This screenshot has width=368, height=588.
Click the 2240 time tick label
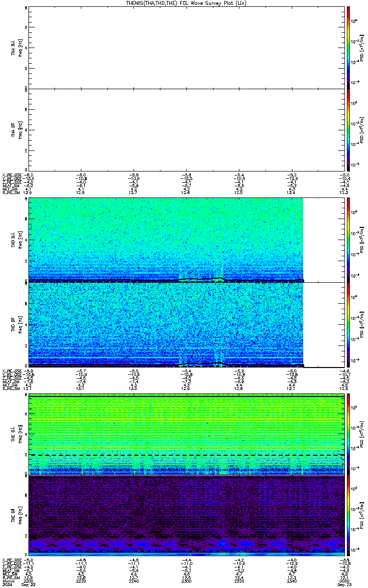(133, 581)
